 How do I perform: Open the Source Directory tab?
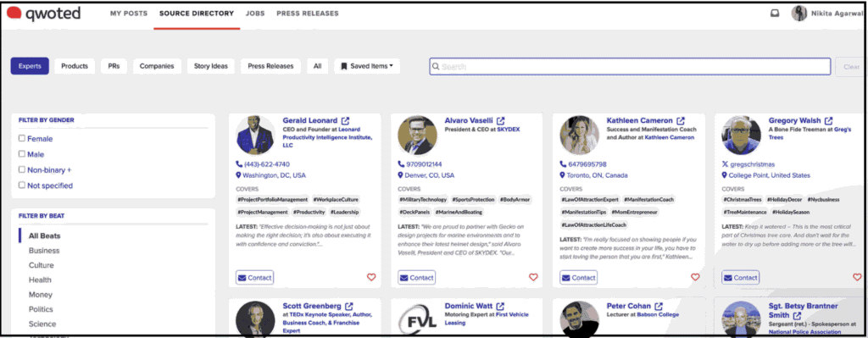point(197,14)
